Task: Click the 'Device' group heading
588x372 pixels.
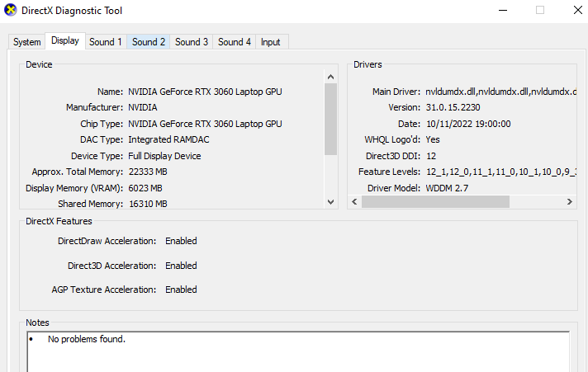Action: [39, 64]
